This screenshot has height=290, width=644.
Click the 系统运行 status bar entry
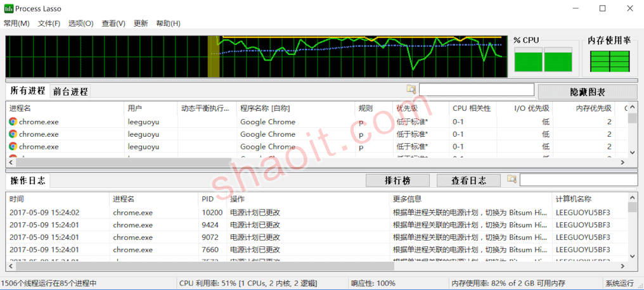pos(619,284)
